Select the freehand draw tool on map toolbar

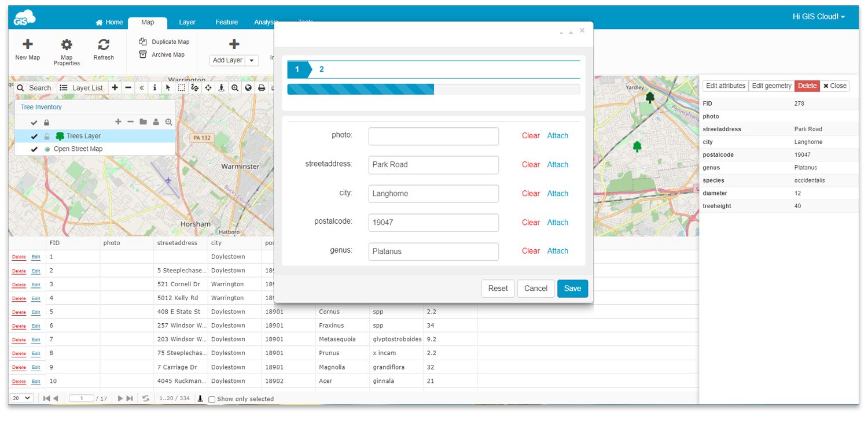click(x=196, y=88)
